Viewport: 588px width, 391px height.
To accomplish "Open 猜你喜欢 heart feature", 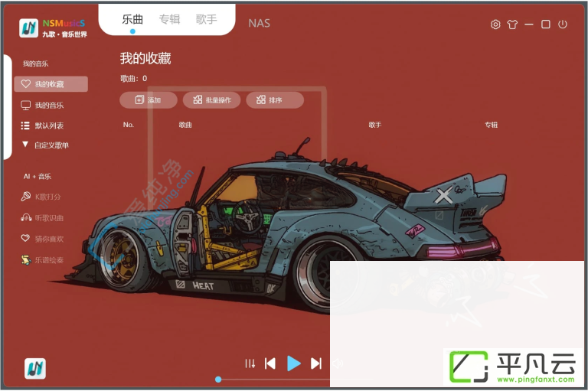I will 42,239.
